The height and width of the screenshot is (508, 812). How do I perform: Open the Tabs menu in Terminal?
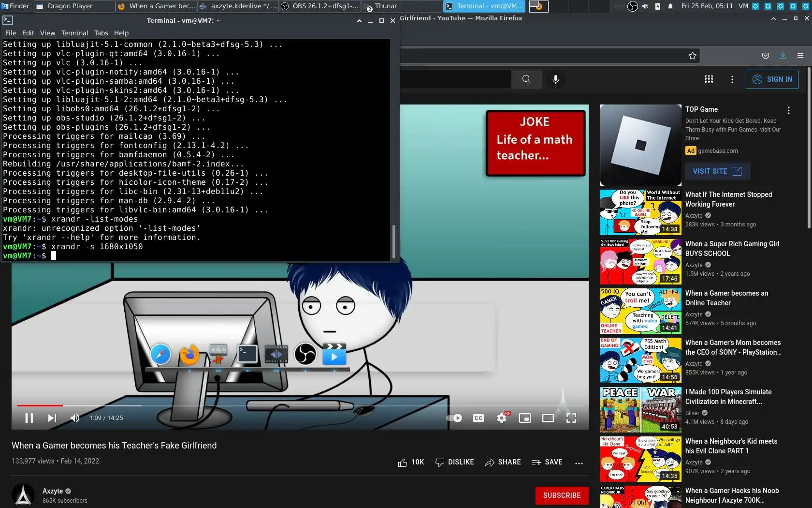[101, 33]
